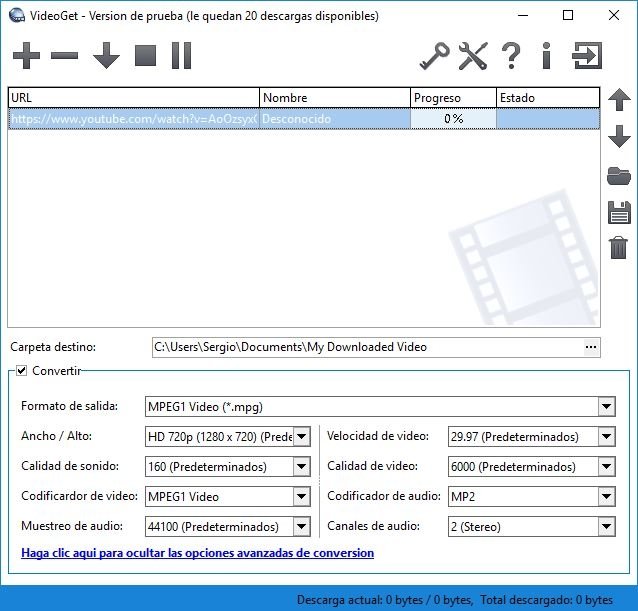Maximize the VideoGet window
Image resolution: width=638 pixels, height=611 pixels.
[568, 15]
